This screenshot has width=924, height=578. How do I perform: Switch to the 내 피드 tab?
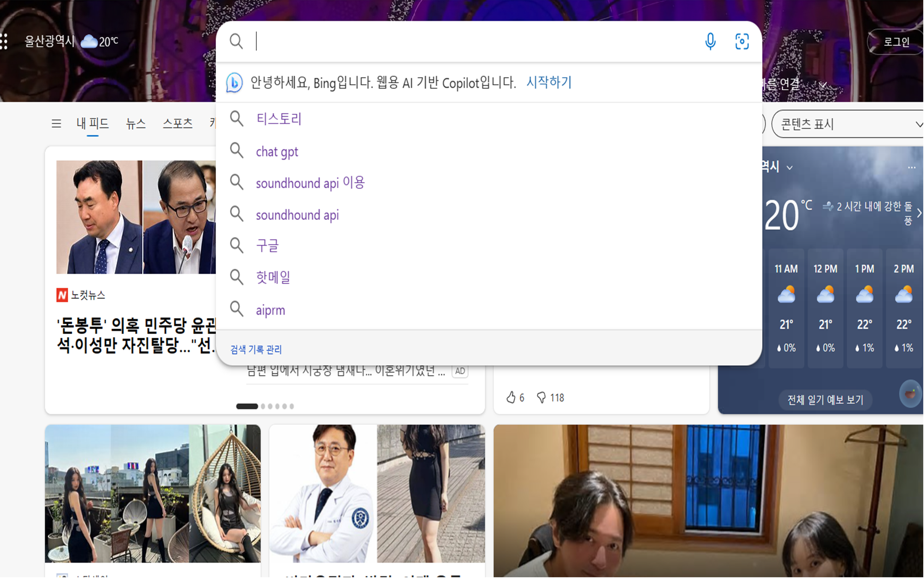point(92,123)
